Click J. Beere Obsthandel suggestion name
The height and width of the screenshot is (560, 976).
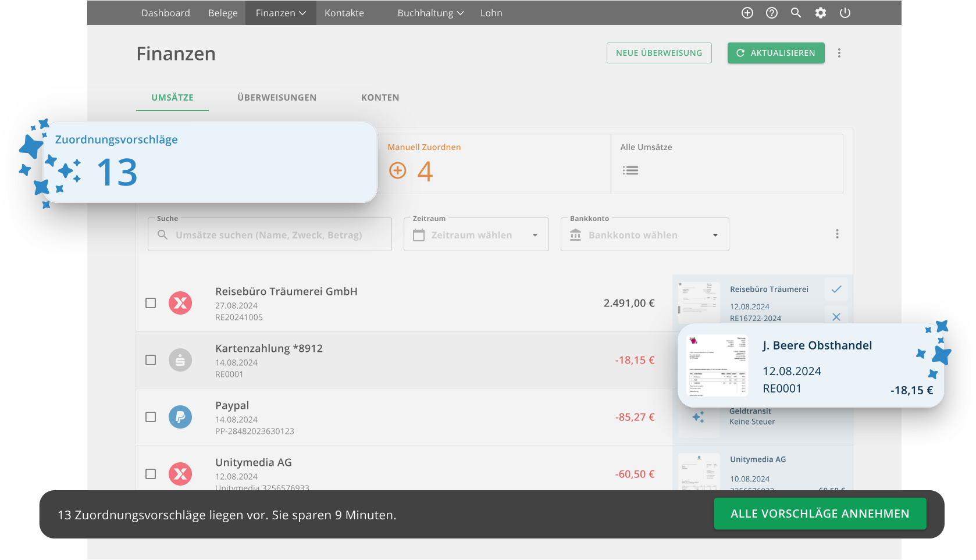tap(817, 345)
